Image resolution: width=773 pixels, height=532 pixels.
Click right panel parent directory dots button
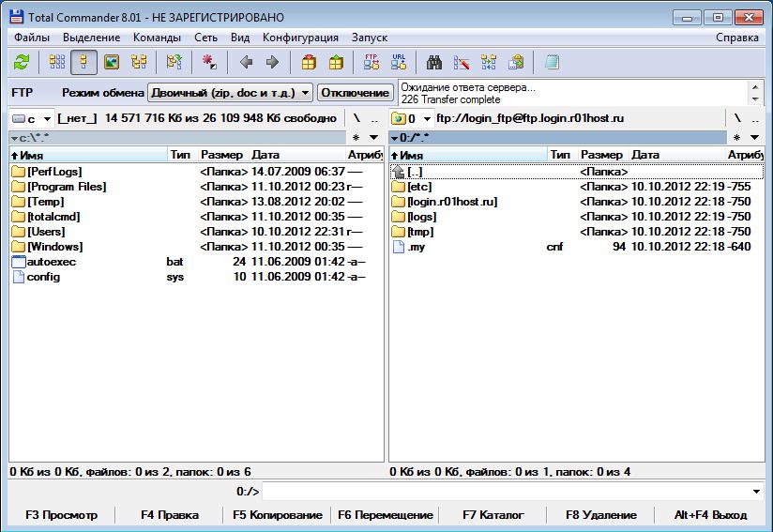755,118
